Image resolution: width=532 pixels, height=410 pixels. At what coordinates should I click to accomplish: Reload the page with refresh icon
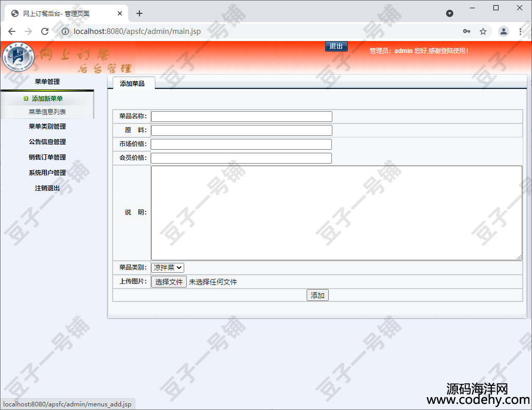[45, 31]
